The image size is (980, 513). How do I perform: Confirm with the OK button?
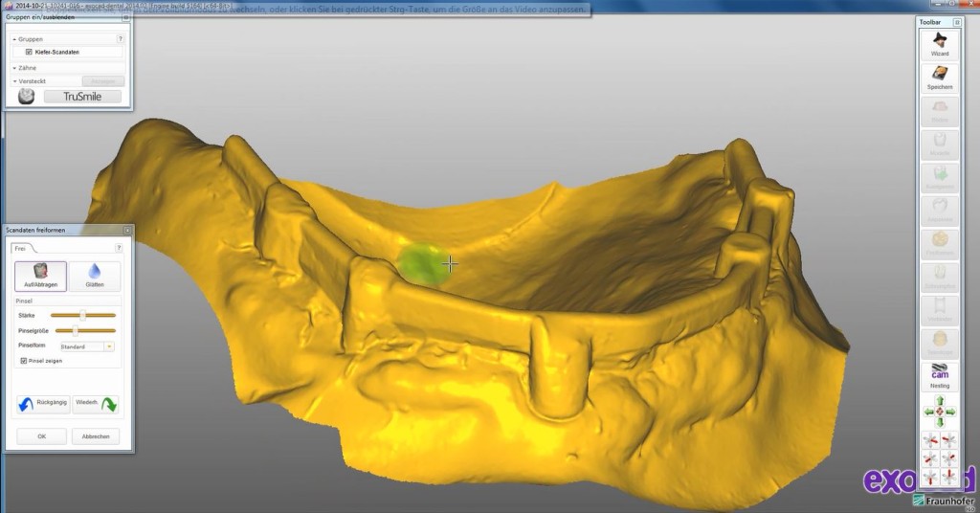coord(41,436)
